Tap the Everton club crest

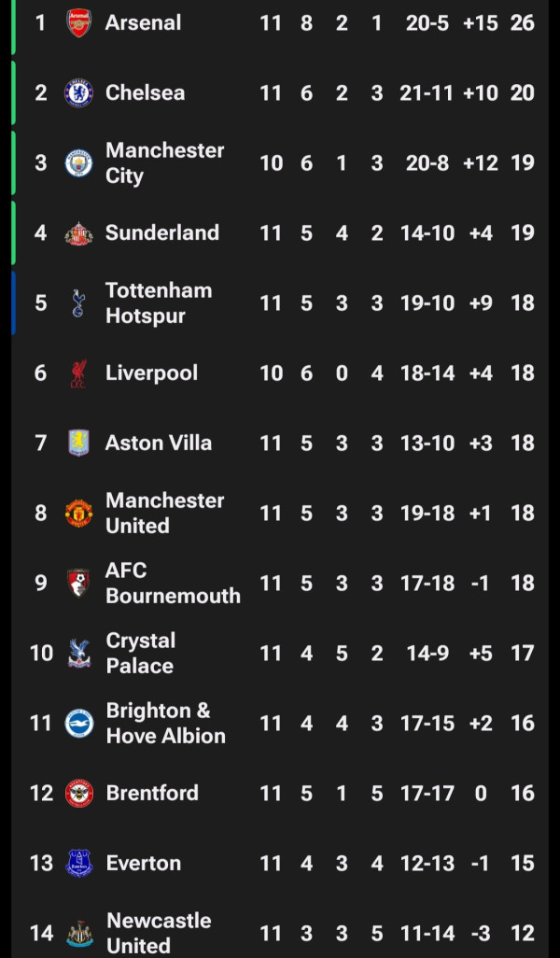click(x=78, y=863)
